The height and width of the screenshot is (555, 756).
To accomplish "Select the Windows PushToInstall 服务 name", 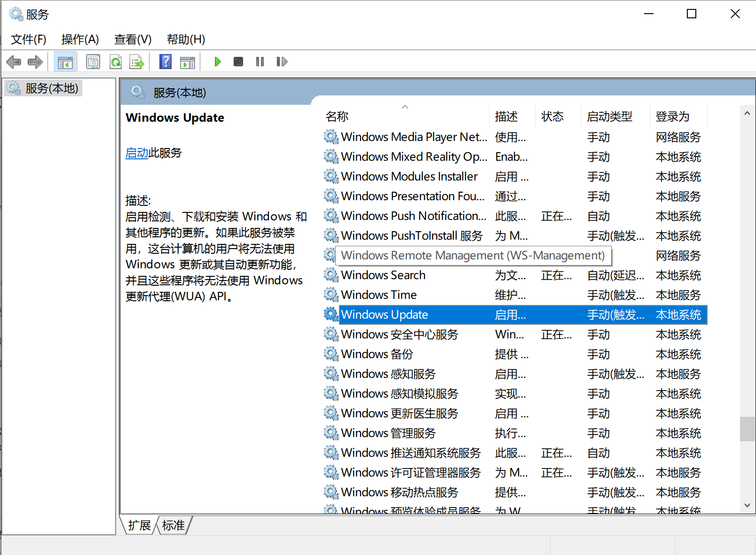I will (x=412, y=235).
